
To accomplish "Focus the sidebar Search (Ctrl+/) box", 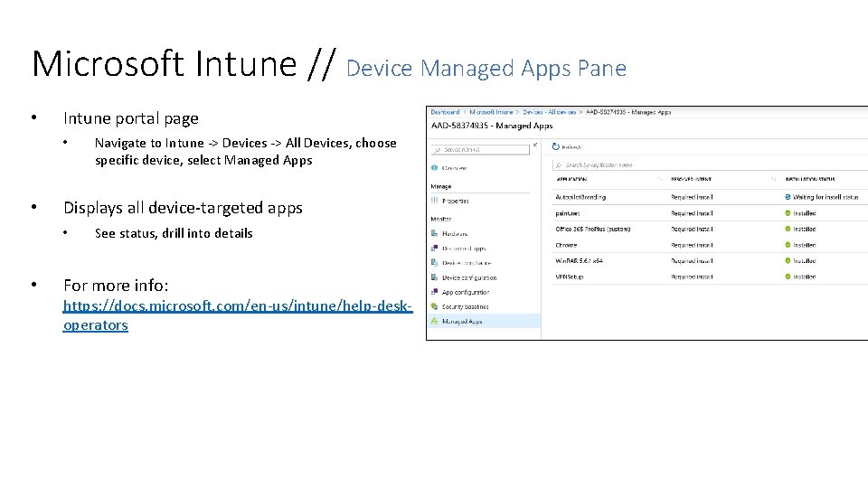I will 480,149.
